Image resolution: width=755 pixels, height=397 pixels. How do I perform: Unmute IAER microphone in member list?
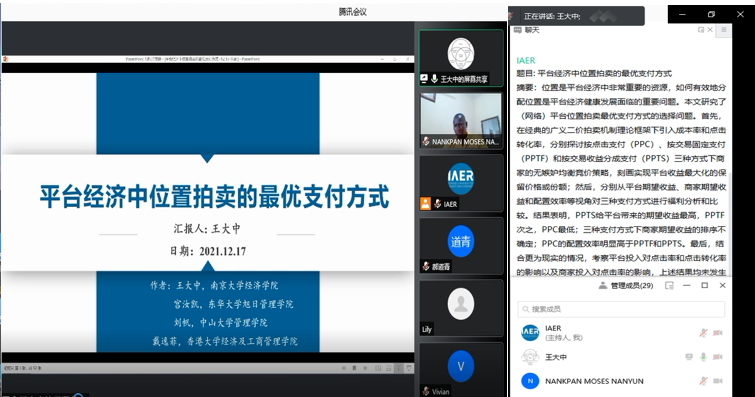(x=703, y=333)
